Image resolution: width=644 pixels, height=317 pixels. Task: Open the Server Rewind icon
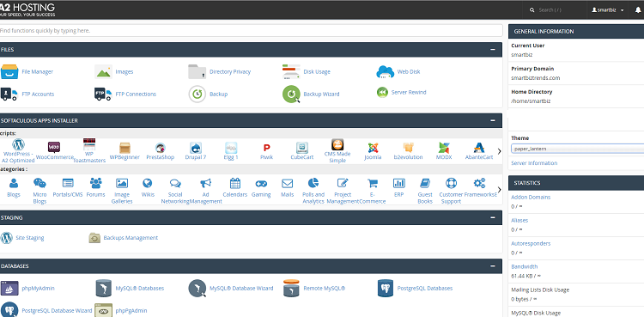coord(382,93)
